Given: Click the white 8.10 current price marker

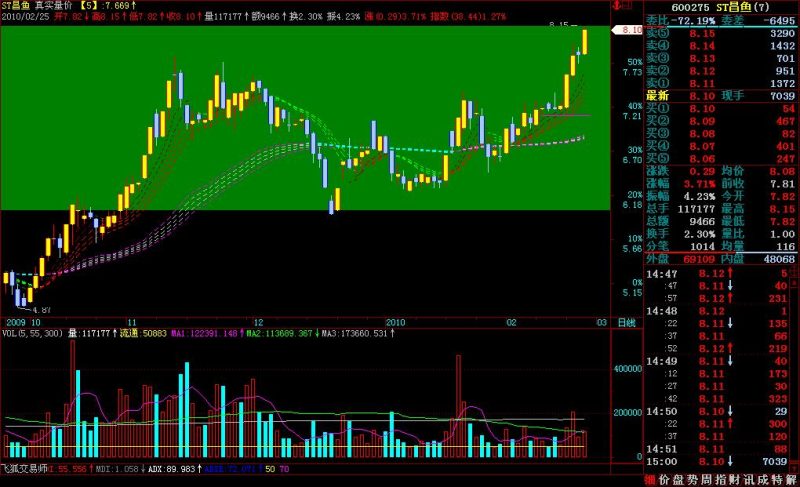Looking at the screenshot, I should point(627,30).
